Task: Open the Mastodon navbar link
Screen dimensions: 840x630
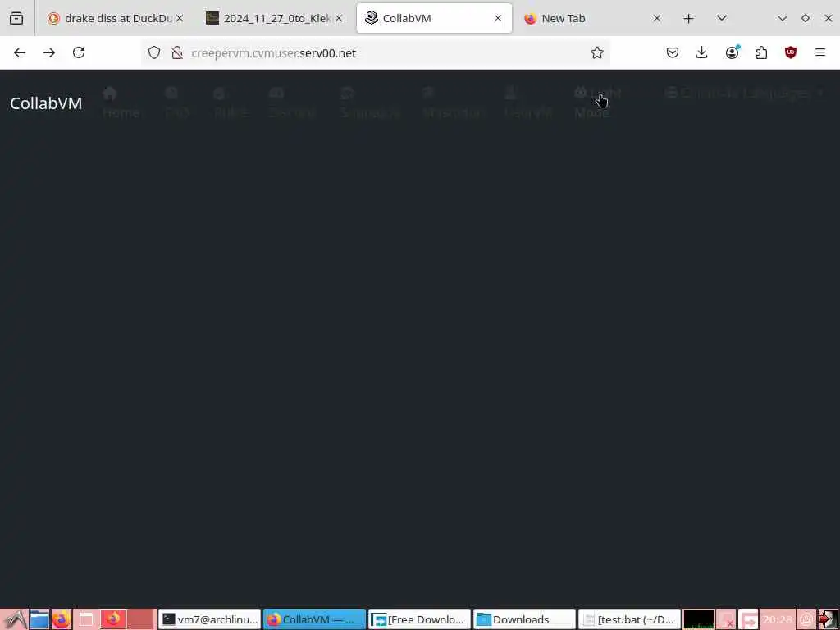Action: [453, 103]
